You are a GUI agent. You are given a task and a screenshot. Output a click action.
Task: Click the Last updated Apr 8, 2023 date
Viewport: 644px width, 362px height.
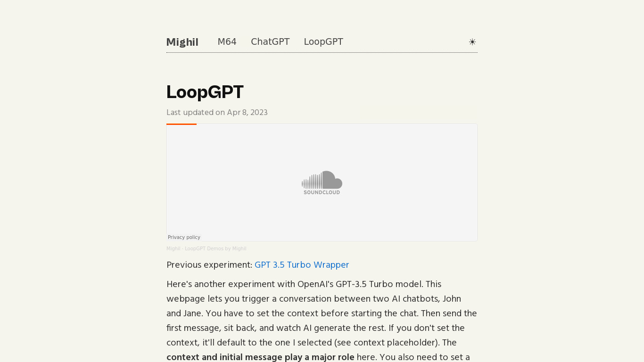coord(217,113)
